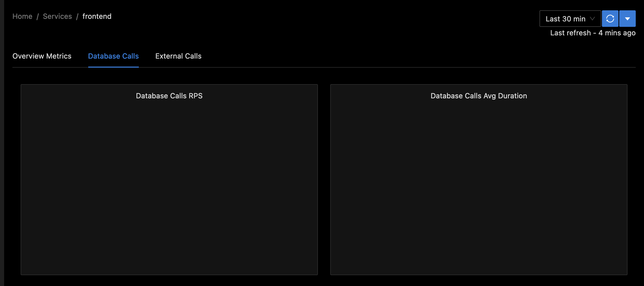
Task: Select the Database Calls tab
Action: pos(113,56)
